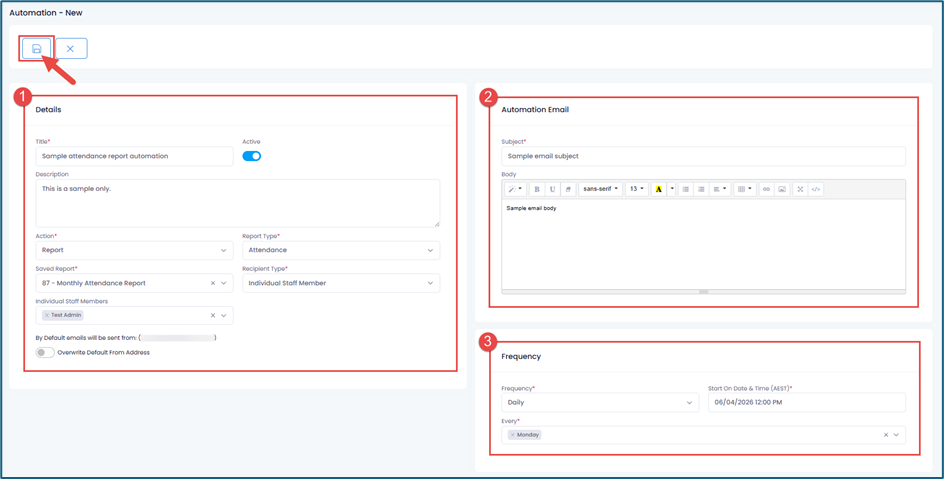Open code view in the body editor
The width and height of the screenshot is (944, 479).
tap(816, 189)
